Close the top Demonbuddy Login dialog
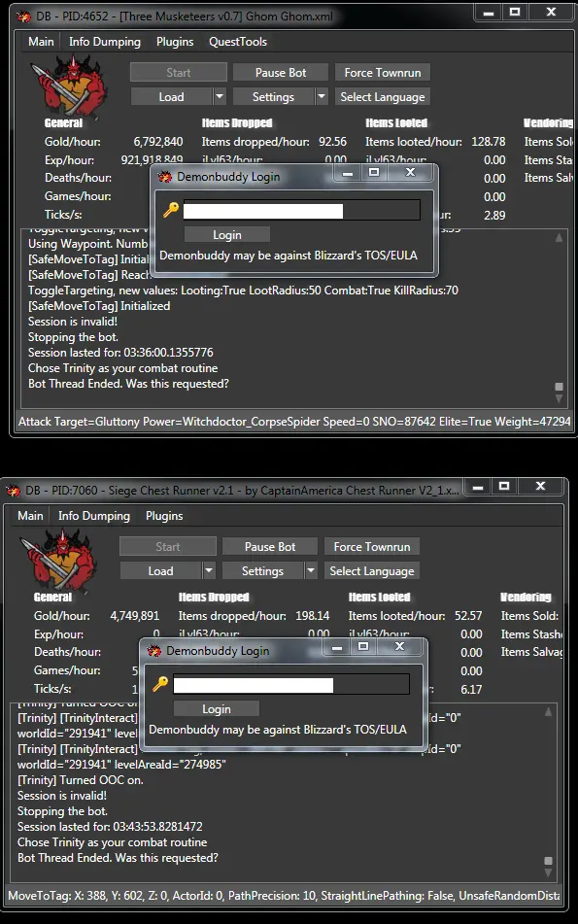The width and height of the screenshot is (578, 924). tap(411, 173)
